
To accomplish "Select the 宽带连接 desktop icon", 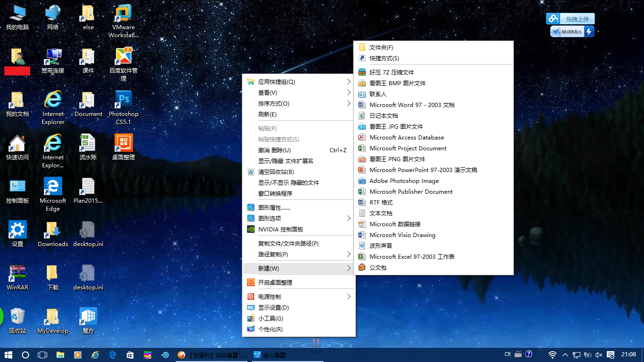I will point(53,60).
